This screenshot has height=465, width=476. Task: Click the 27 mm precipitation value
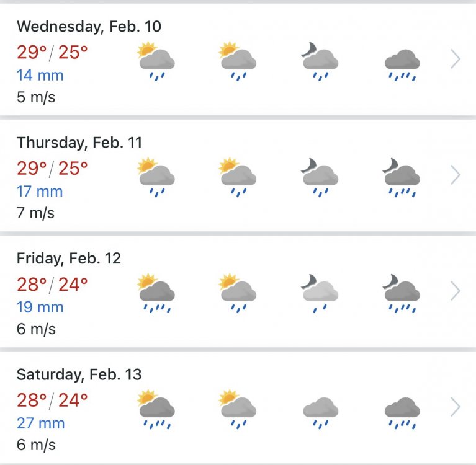tap(40, 423)
